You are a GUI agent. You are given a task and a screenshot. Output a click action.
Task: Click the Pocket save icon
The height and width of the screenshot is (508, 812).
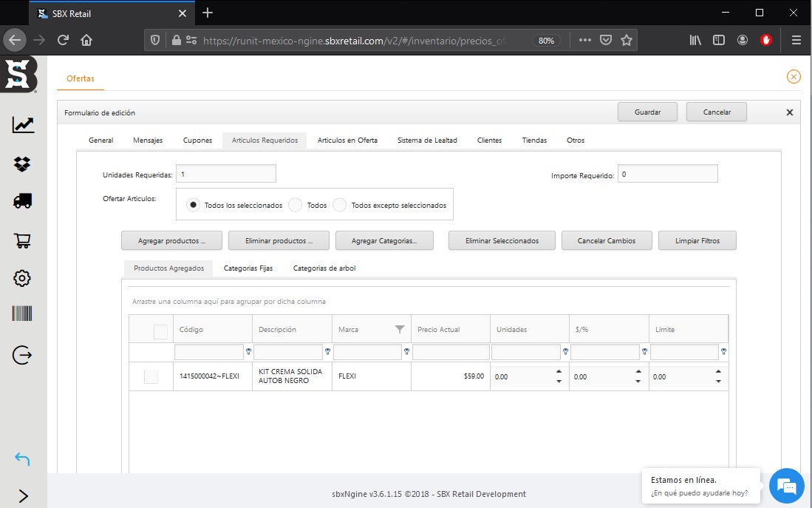click(x=606, y=40)
